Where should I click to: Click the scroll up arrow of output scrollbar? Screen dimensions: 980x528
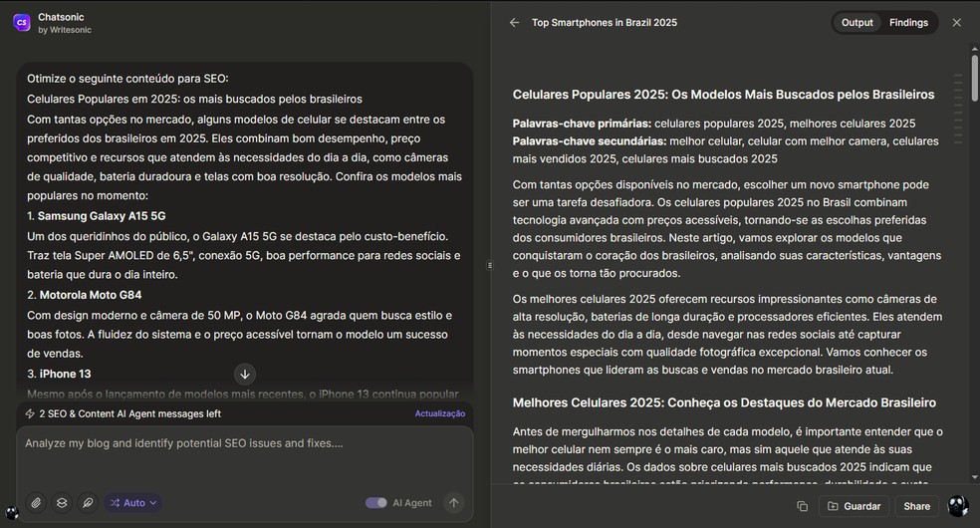[x=974, y=48]
